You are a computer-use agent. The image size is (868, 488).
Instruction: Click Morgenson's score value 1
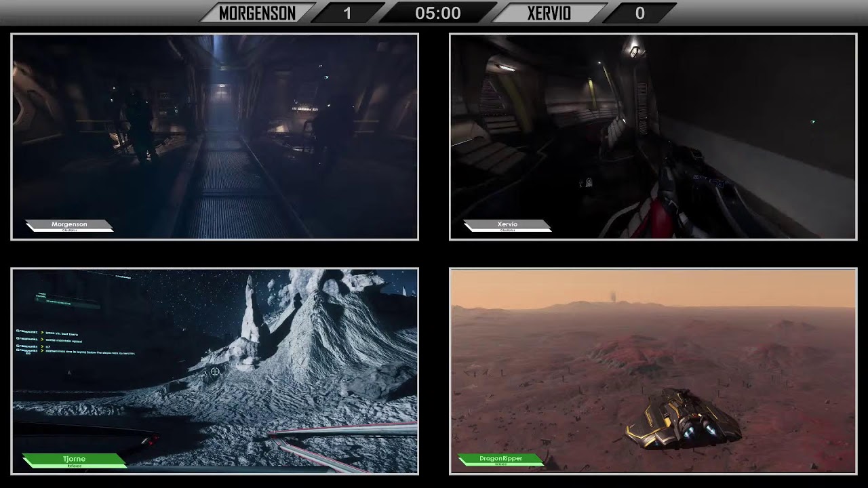click(x=347, y=13)
